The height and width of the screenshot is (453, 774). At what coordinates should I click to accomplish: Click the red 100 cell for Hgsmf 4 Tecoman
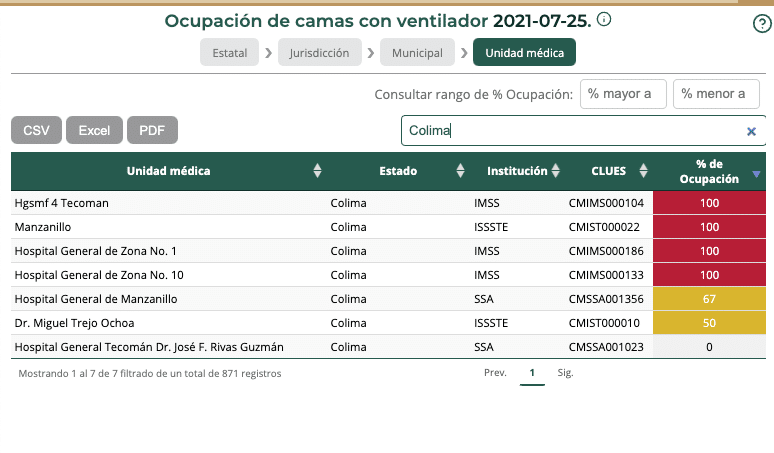coord(709,203)
